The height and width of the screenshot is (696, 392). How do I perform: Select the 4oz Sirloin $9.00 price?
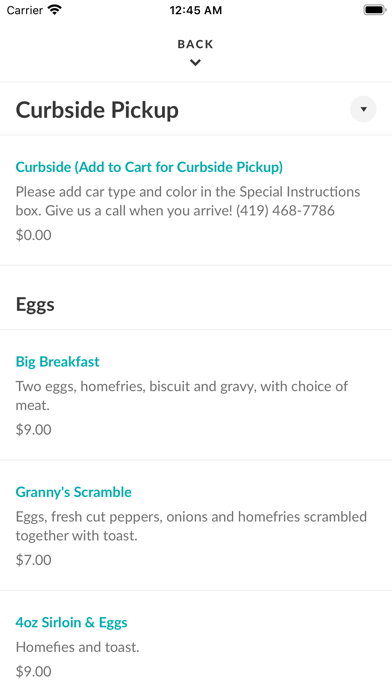[x=34, y=671]
